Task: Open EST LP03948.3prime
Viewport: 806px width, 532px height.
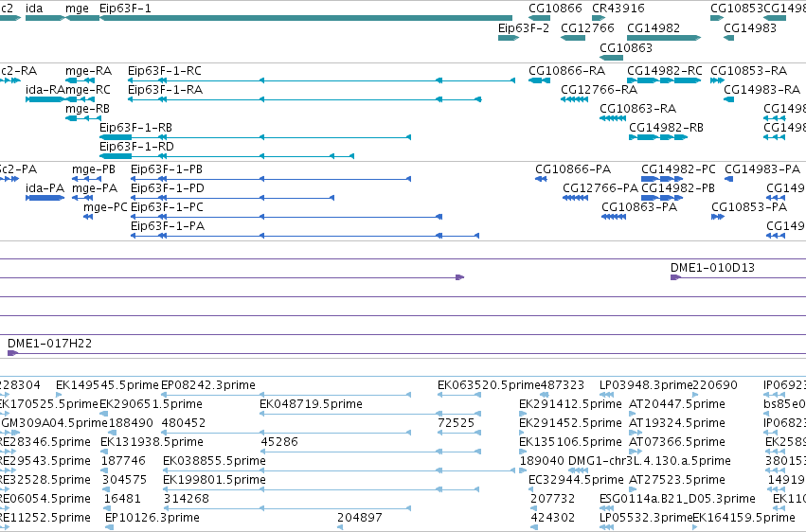Action: (x=606, y=395)
